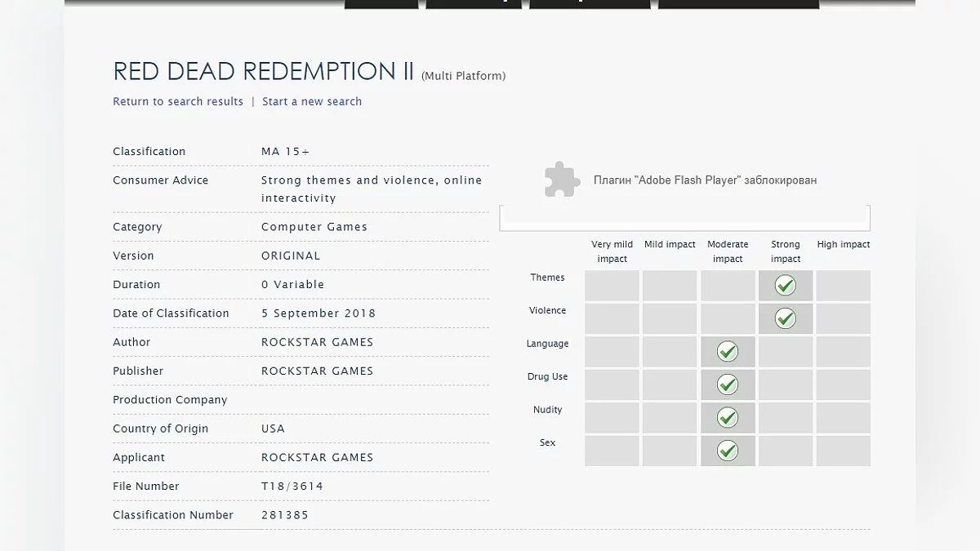Screen dimensions: 980x551
Task: Click the Themes strong impact checkmark
Action: (786, 286)
